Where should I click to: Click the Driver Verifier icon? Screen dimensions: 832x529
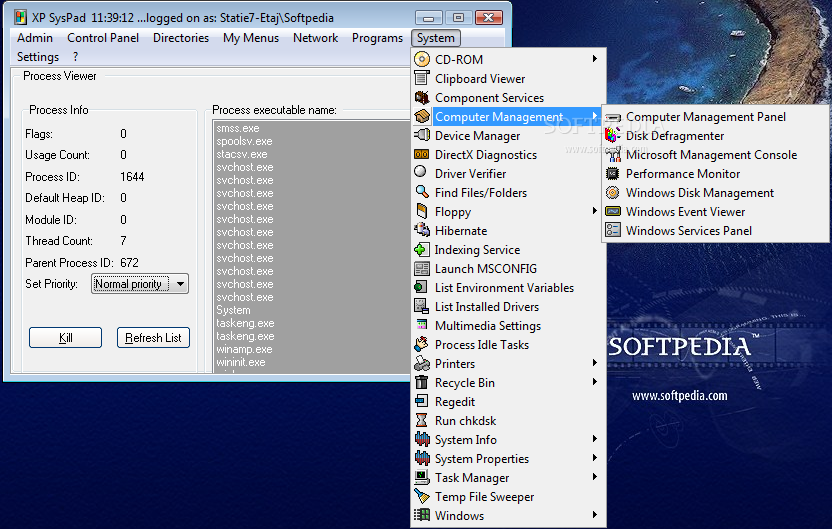420,172
